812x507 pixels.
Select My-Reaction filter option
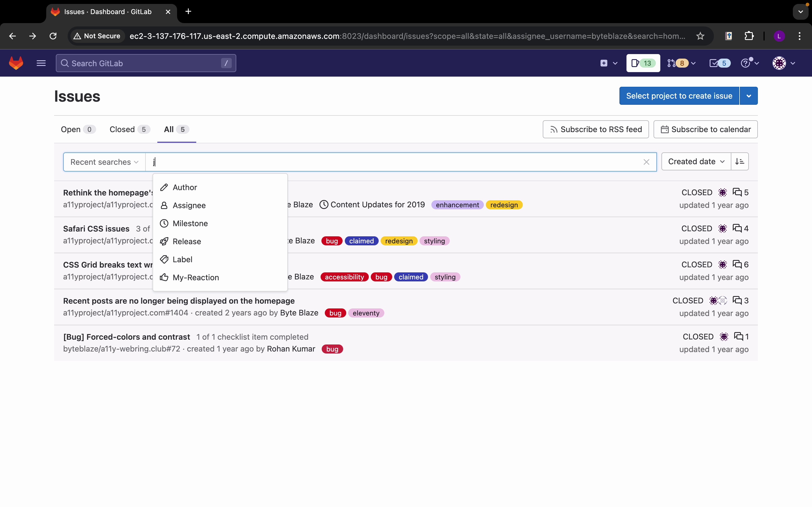(196, 278)
